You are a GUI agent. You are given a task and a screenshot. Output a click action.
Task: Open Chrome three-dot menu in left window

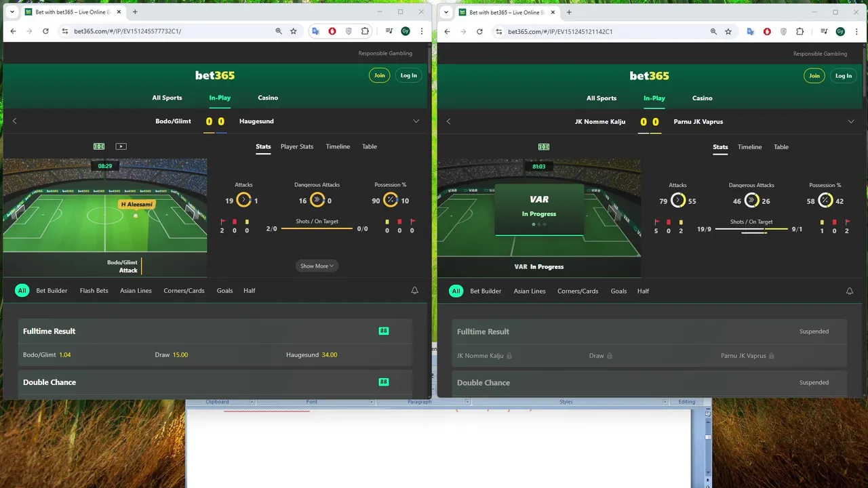(422, 31)
